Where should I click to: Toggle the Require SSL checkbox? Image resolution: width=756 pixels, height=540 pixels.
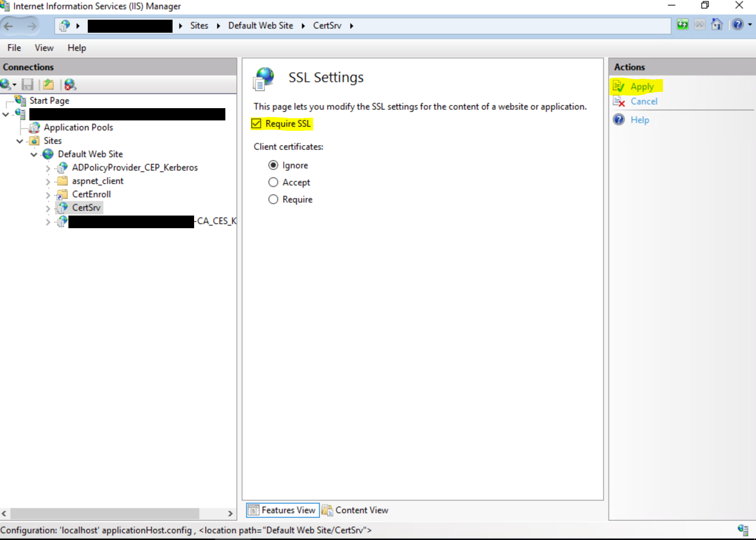click(x=256, y=123)
